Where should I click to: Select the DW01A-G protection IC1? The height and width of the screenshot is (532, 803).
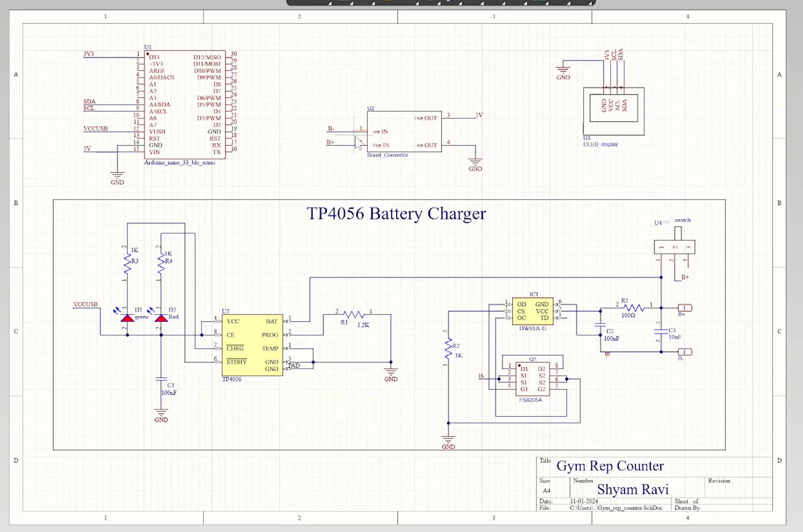533,311
